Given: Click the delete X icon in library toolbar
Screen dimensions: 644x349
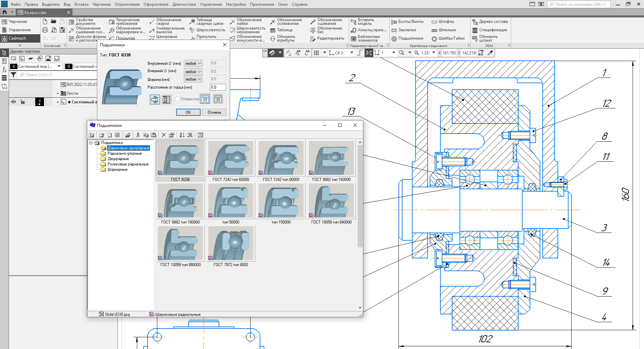Looking at the screenshot, I should [x=164, y=135].
